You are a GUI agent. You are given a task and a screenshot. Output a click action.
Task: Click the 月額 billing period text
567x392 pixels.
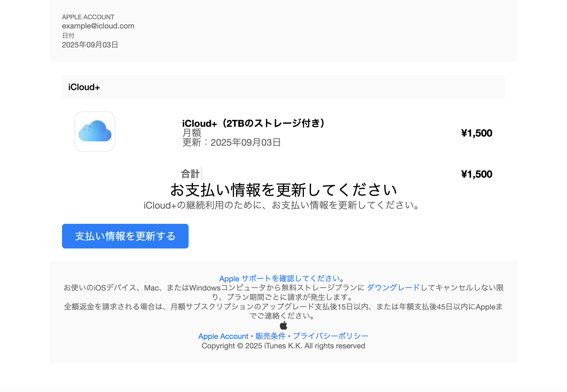click(x=192, y=133)
